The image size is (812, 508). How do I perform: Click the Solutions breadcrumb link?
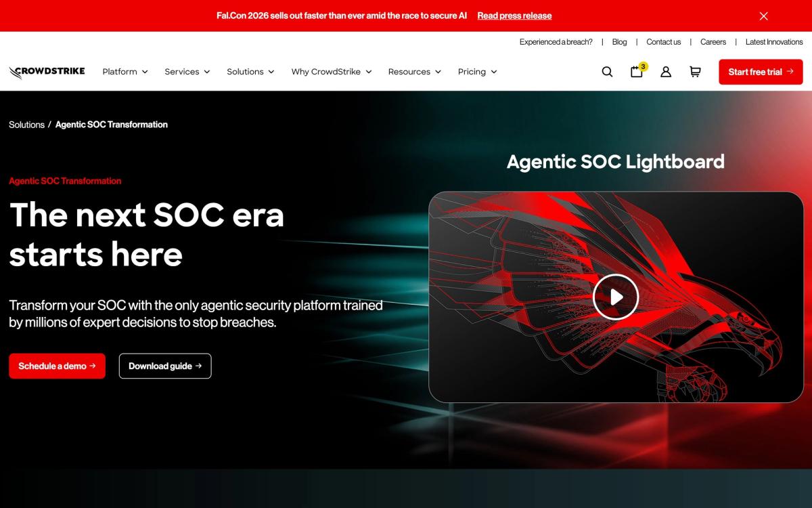tap(26, 125)
